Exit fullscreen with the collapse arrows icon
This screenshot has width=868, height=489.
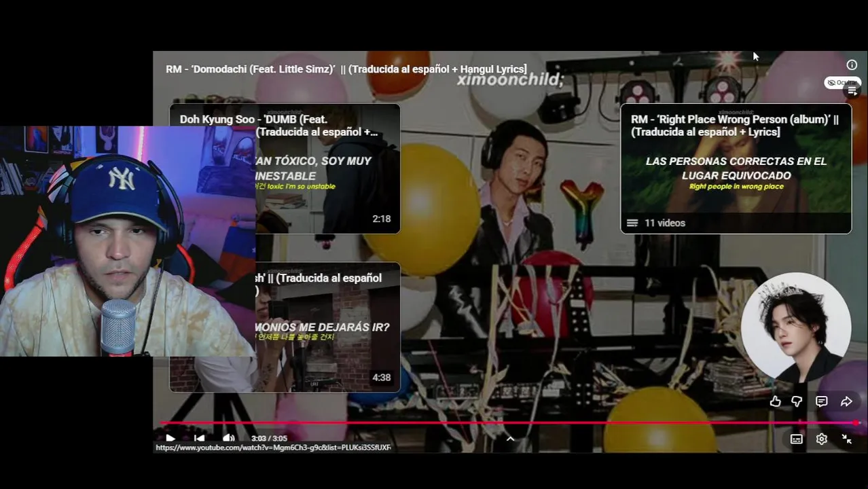pyautogui.click(x=846, y=439)
